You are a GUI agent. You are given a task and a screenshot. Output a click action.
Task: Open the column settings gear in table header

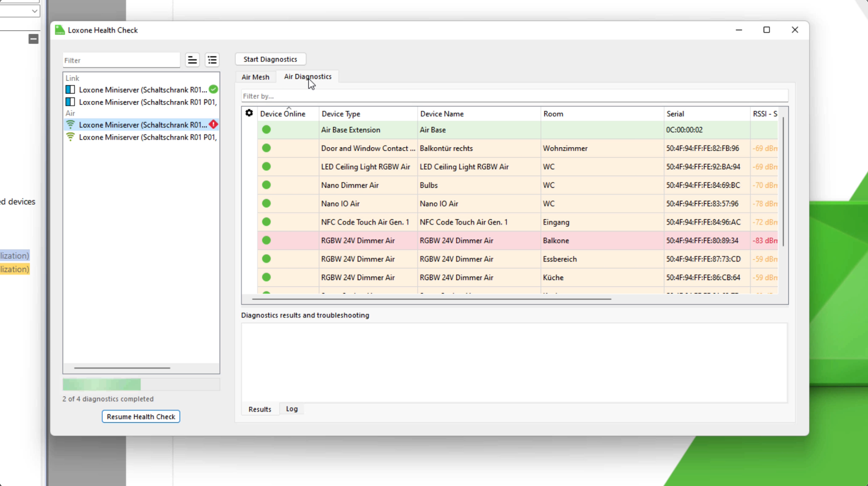click(x=249, y=113)
